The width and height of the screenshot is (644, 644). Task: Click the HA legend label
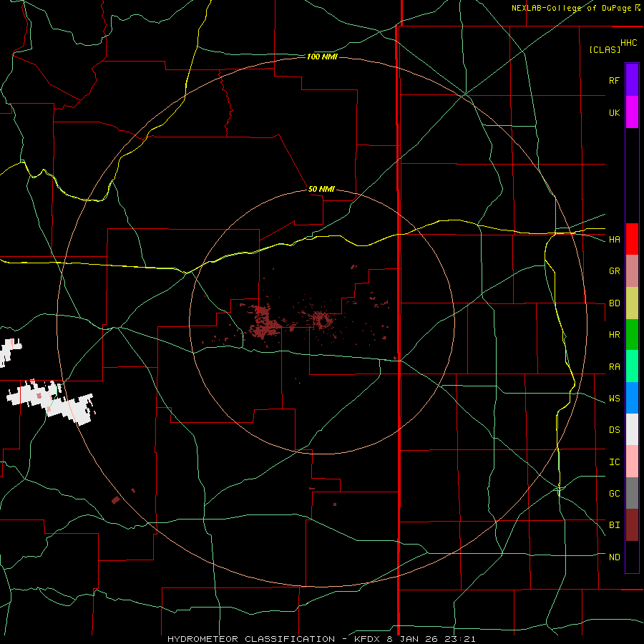(x=614, y=240)
